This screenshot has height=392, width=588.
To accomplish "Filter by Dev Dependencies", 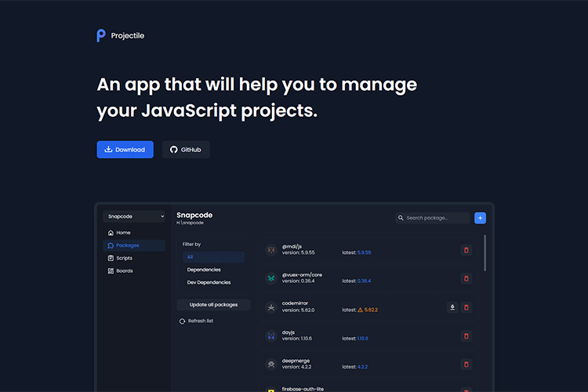I will [x=209, y=282].
